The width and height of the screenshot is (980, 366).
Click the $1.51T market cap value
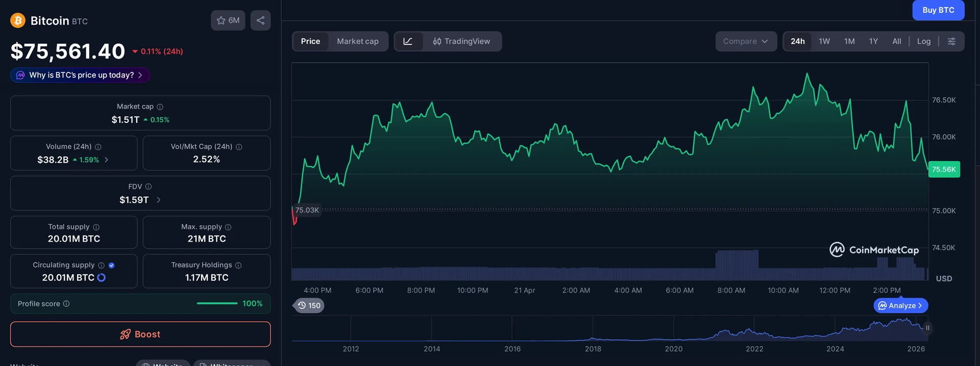point(126,120)
